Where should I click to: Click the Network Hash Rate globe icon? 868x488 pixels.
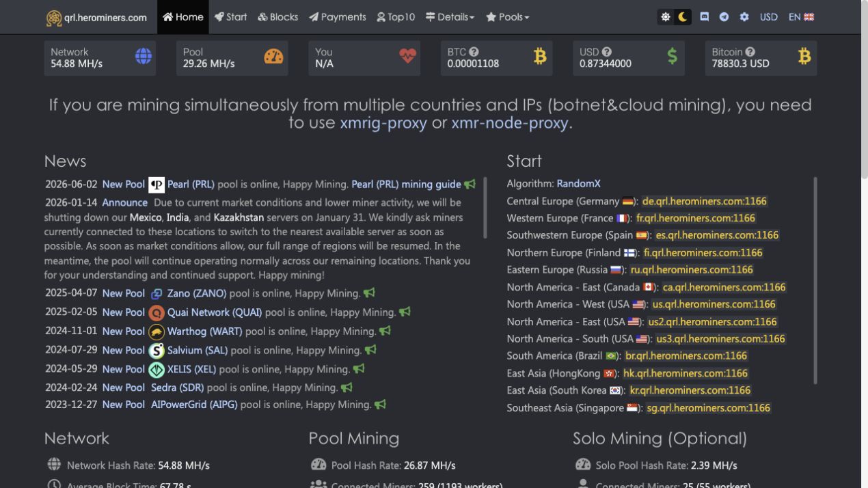pos(54,465)
